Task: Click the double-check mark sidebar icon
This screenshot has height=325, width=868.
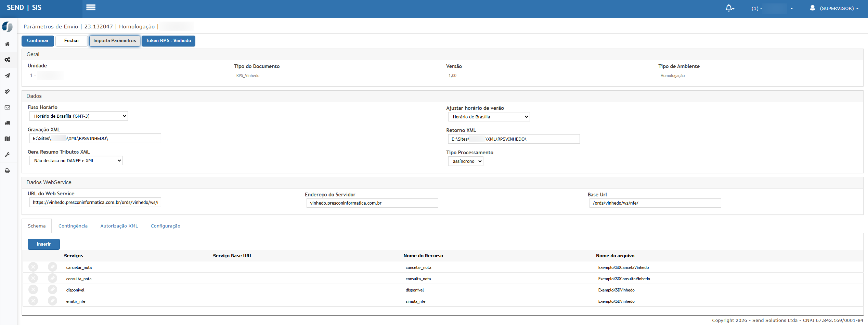Action: (7, 91)
